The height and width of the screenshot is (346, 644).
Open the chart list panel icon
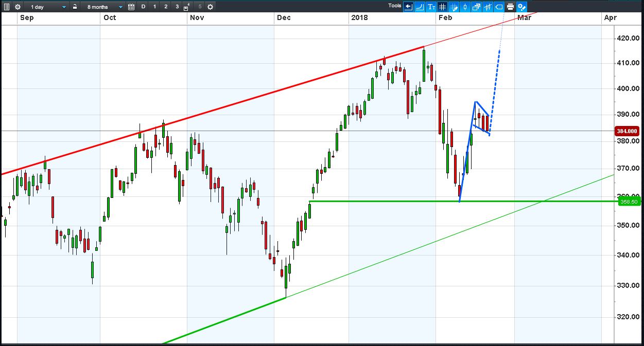[6, 7]
